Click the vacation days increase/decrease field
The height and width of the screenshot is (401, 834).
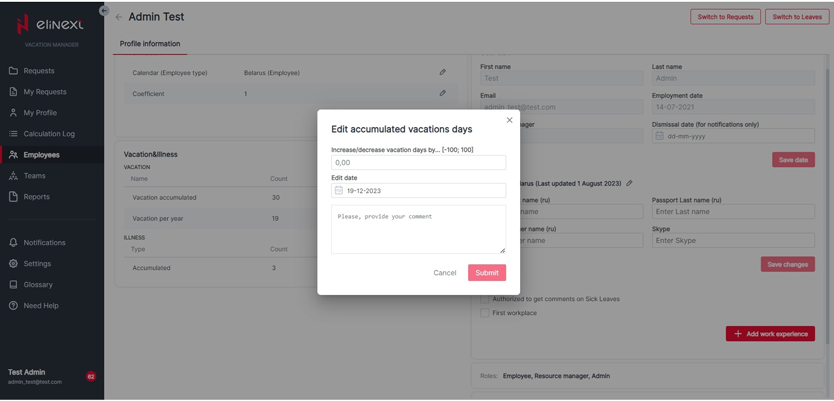[x=418, y=162]
